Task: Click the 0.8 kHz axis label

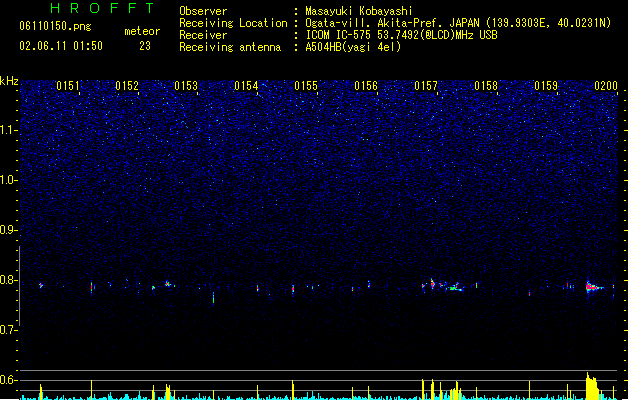Action: [x=8, y=280]
